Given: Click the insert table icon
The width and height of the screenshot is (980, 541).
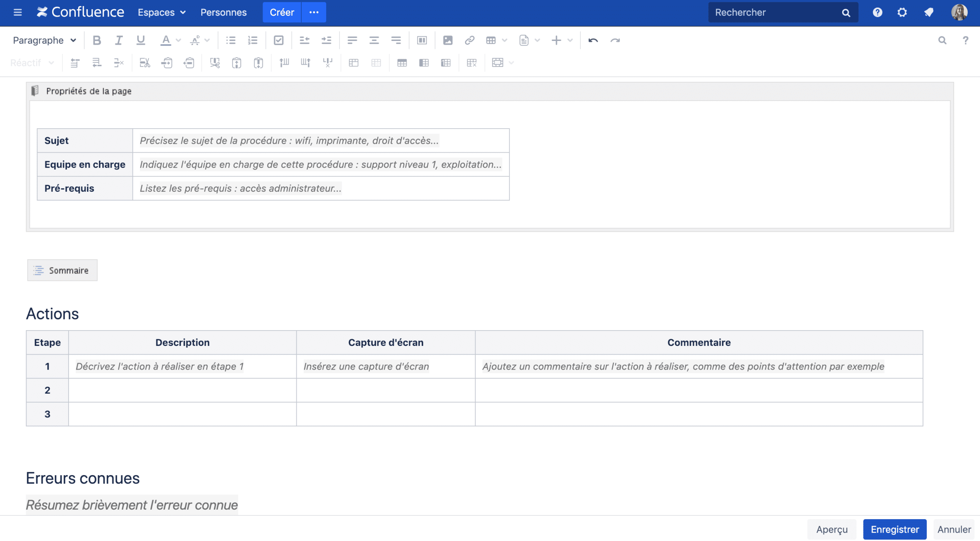Looking at the screenshot, I should [x=491, y=40].
